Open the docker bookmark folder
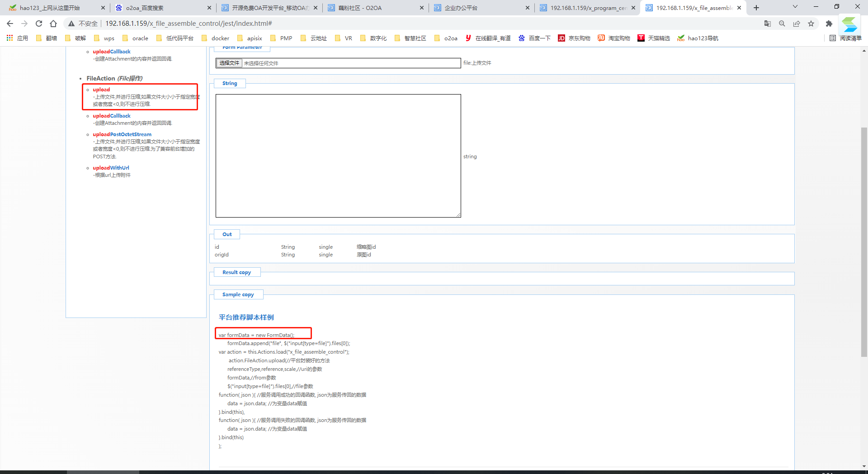The image size is (868, 474). click(215, 38)
